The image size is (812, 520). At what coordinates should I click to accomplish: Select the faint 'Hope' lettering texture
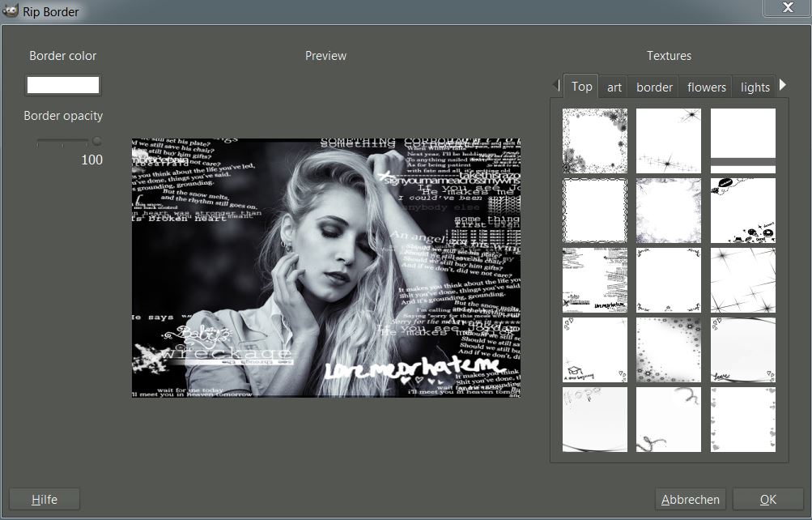click(594, 420)
